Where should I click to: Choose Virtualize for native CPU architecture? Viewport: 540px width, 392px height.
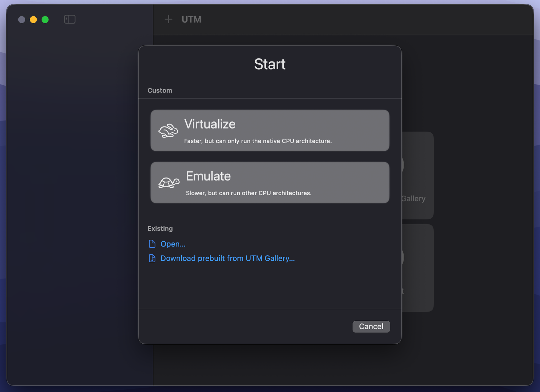(270, 130)
